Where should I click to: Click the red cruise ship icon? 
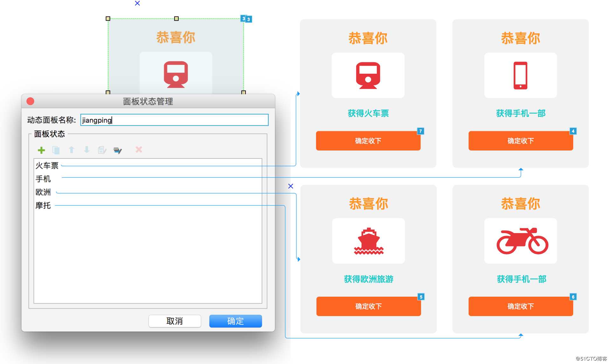click(x=369, y=241)
